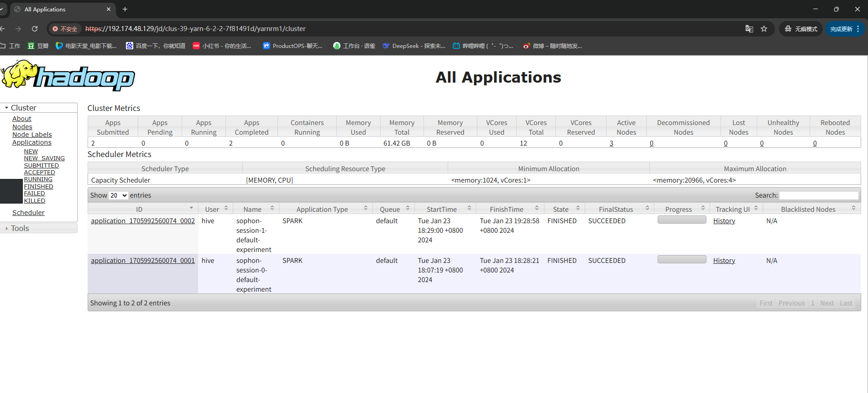Focus the table Search input field
This screenshot has width=868, height=393.
pos(819,195)
